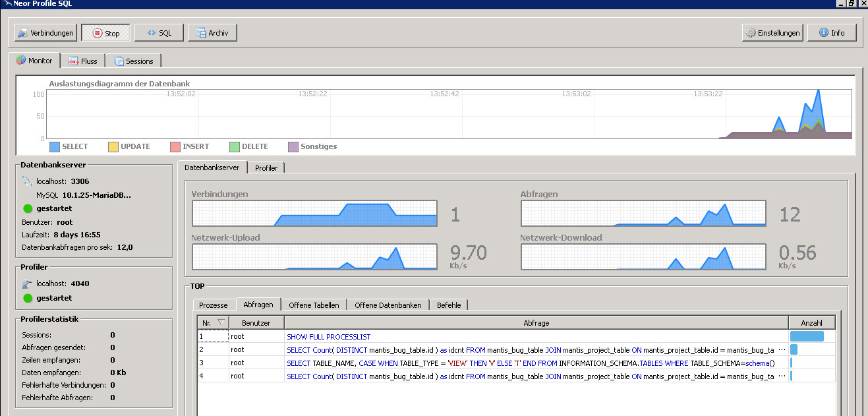Click the Benutzer column header
This screenshot has height=416, width=868.
(256, 323)
